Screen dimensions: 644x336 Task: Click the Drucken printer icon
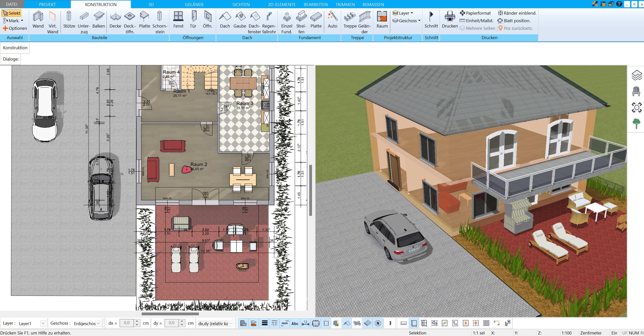coord(450,19)
